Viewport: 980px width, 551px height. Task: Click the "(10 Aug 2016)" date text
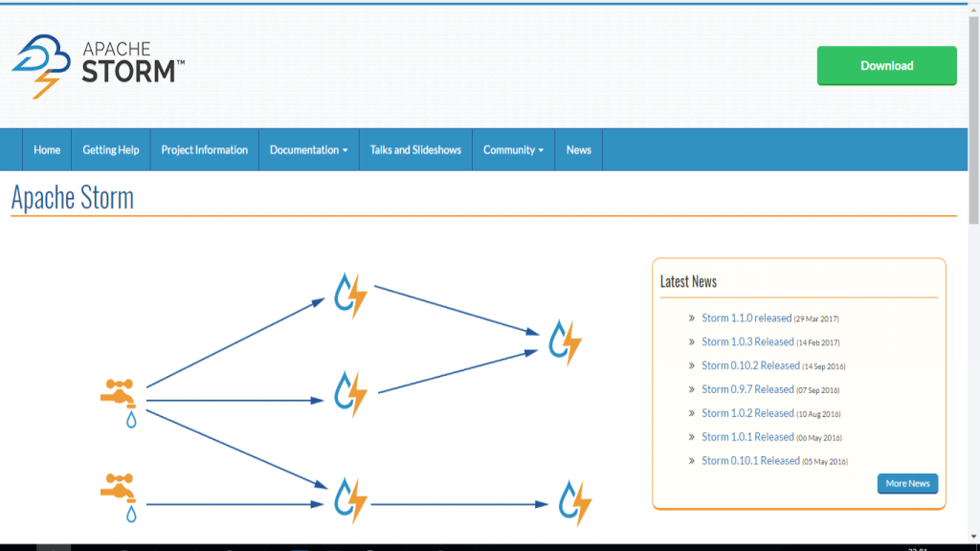pos(819,413)
